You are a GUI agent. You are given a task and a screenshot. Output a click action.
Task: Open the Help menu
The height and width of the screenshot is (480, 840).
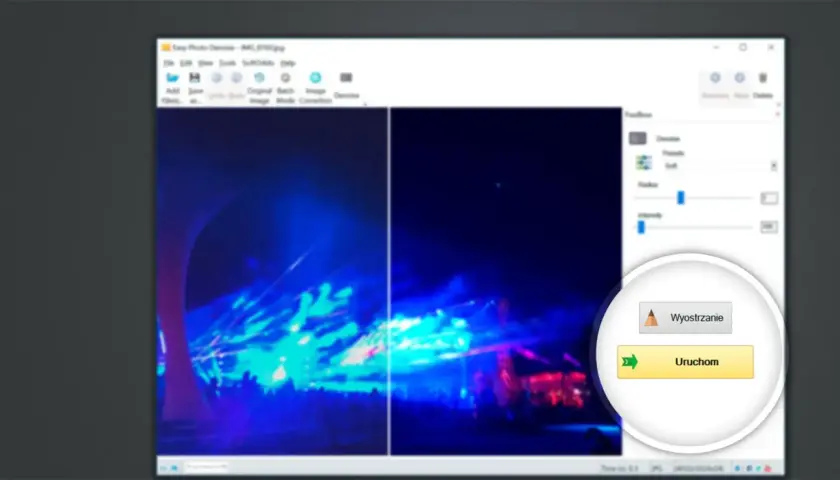[x=288, y=63]
